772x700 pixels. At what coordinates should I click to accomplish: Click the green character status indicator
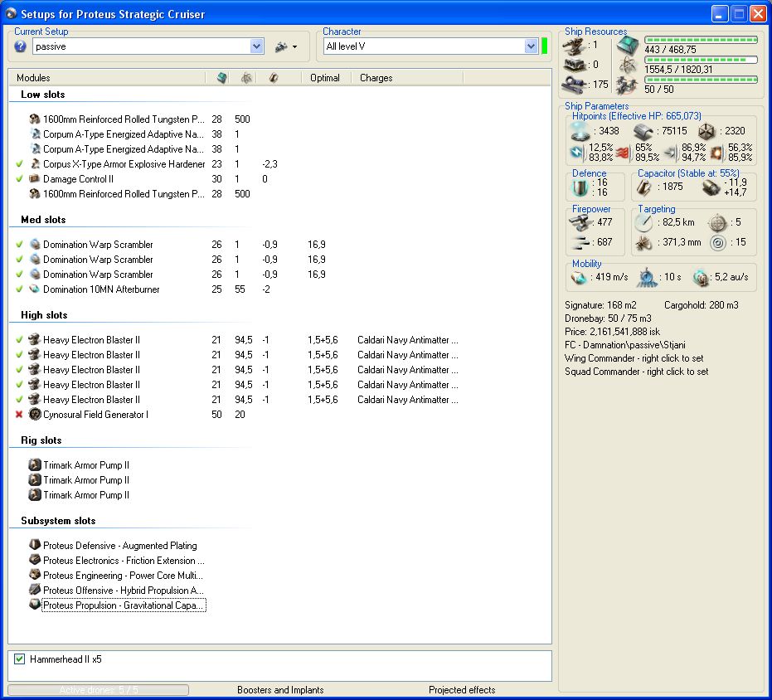point(545,46)
